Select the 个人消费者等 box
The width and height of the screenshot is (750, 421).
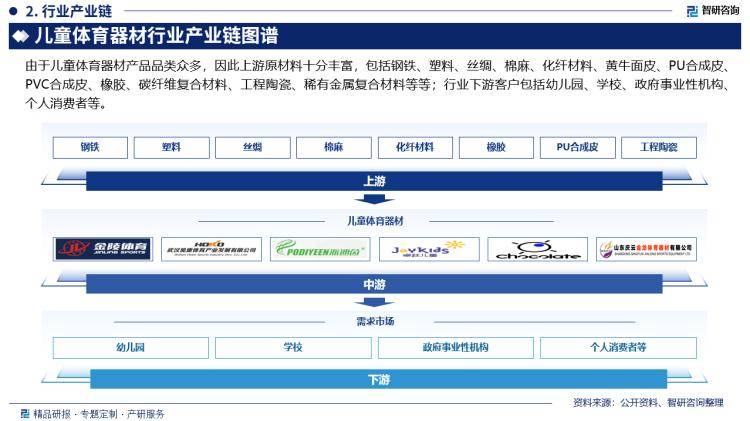tap(618, 347)
